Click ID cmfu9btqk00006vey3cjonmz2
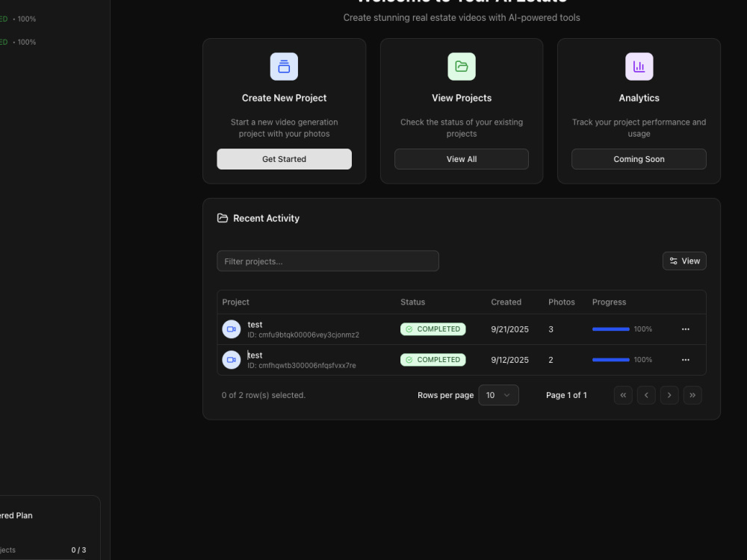747x560 pixels. point(303,335)
